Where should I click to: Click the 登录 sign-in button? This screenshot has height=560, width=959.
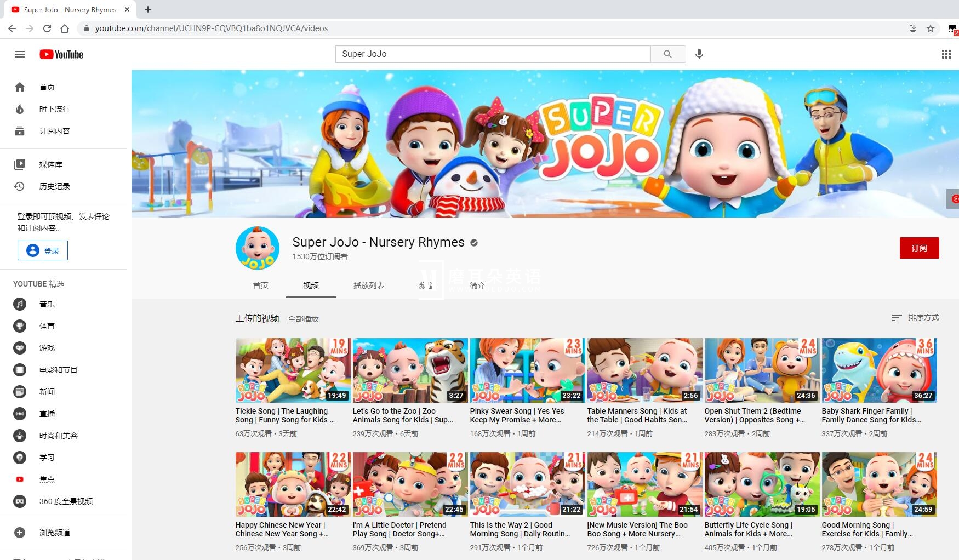click(43, 250)
